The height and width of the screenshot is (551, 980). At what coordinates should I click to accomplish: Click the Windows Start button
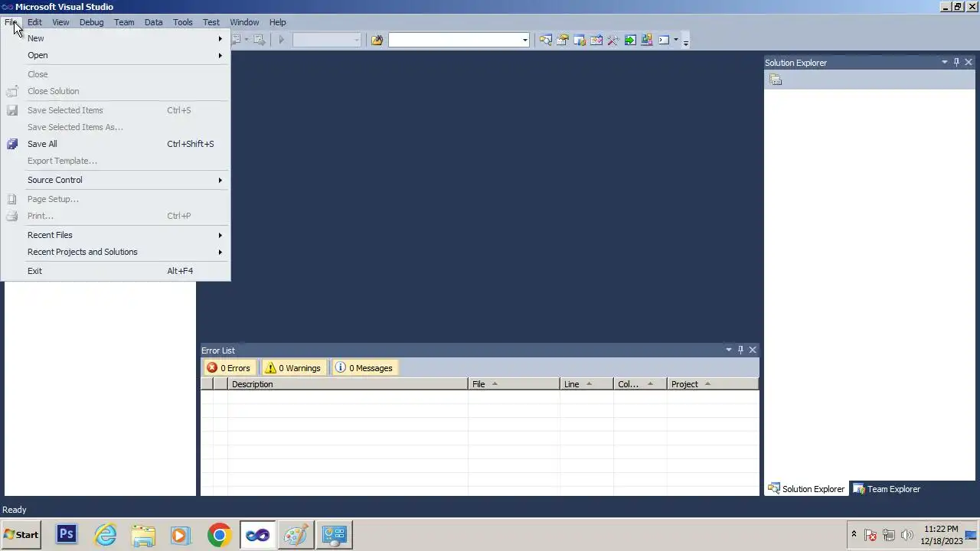[x=21, y=535]
